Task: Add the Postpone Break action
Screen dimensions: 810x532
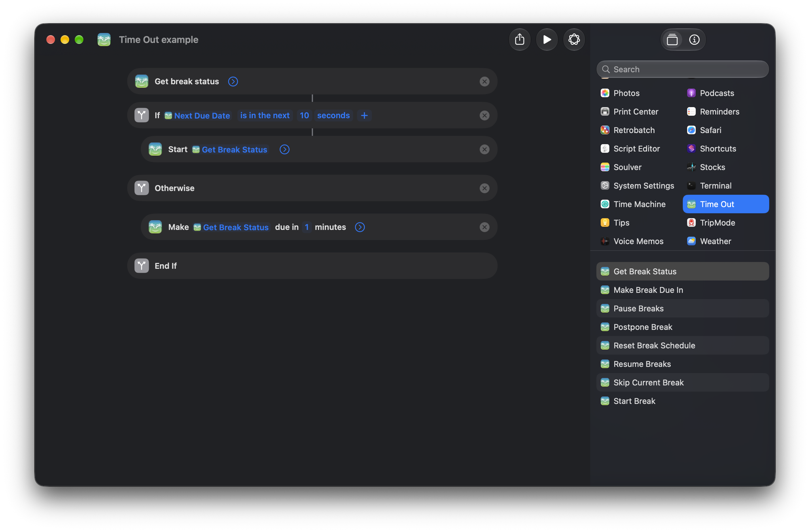Action: (x=682, y=327)
